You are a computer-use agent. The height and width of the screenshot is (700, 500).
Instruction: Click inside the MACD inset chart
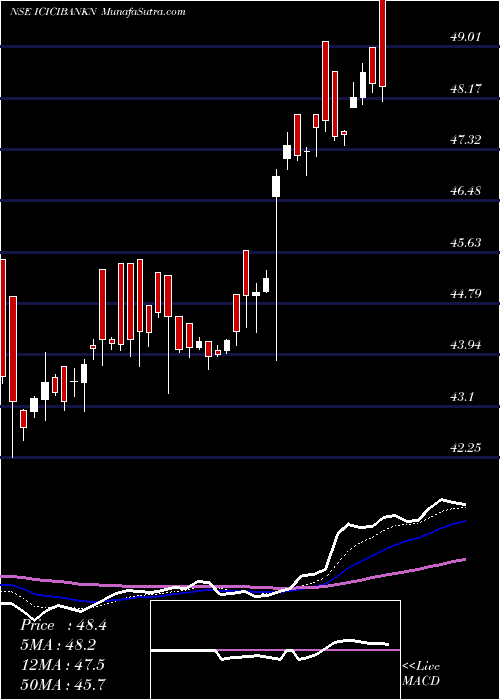click(x=275, y=650)
